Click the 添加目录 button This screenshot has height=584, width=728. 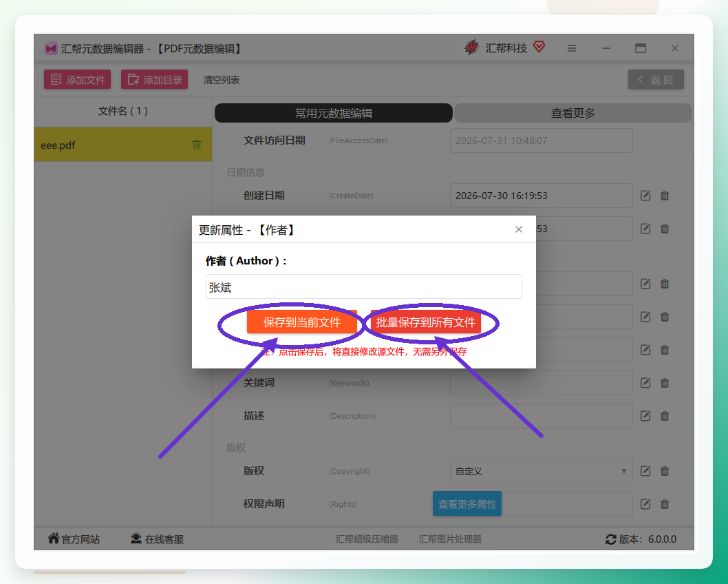155,79
